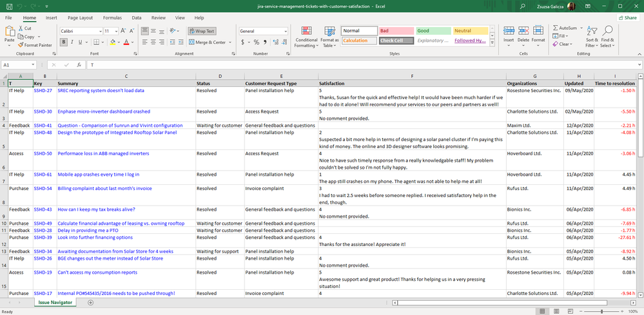The height and width of the screenshot is (315, 644).
Task: Open the font size dropdown
Action: click(116, 32)
